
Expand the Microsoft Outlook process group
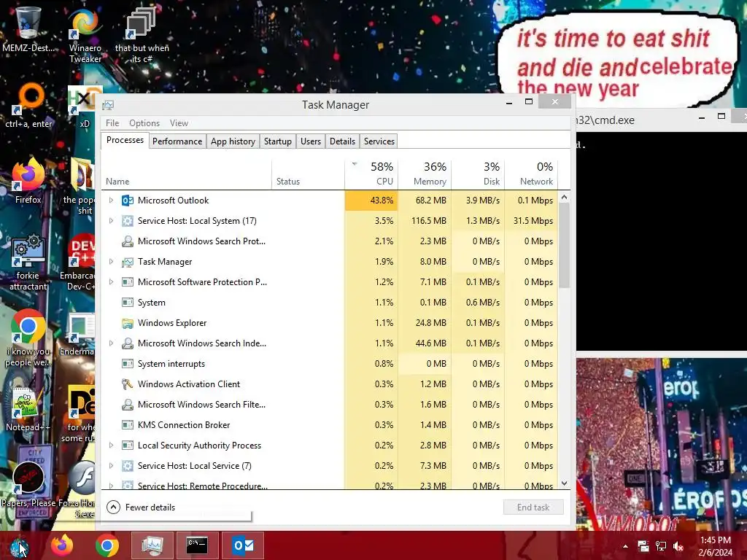coord(111,201)
